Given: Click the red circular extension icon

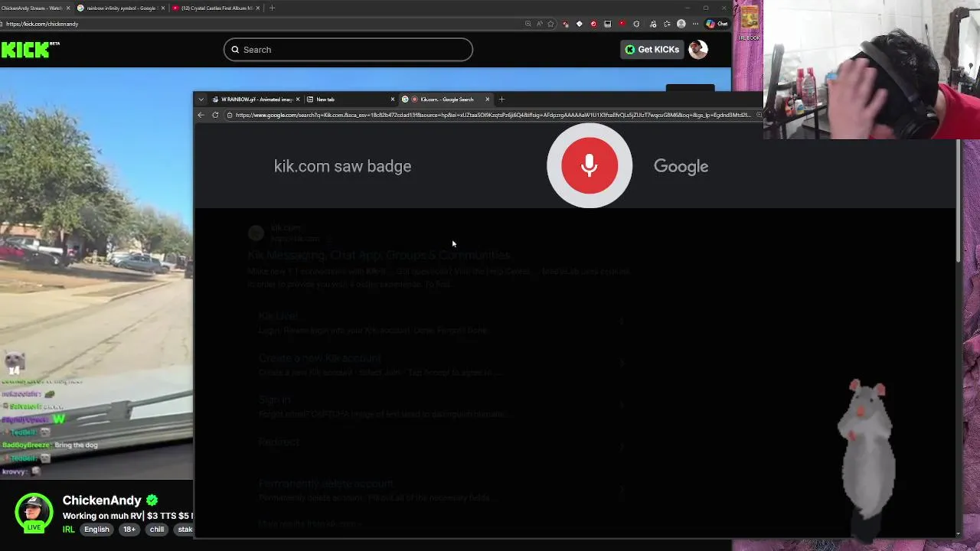Looking at the screenshot, I should (593, 24).
